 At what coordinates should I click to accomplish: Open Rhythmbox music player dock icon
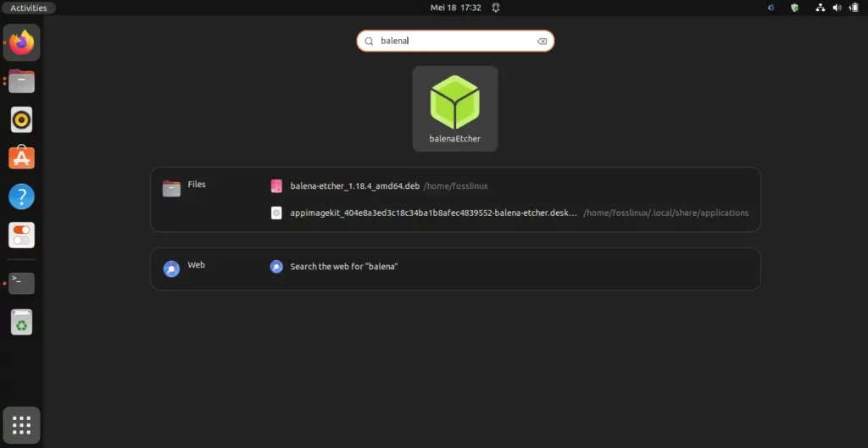[x=21, y=119]
